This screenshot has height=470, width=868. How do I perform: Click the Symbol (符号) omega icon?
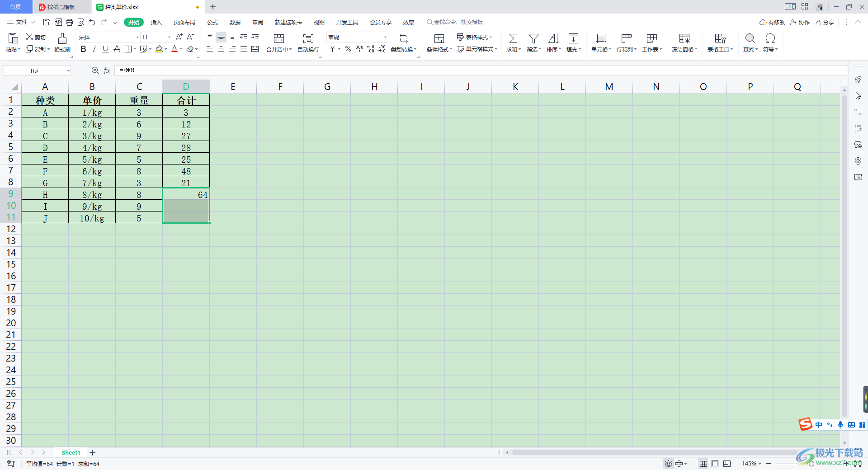tap(770, 38)
